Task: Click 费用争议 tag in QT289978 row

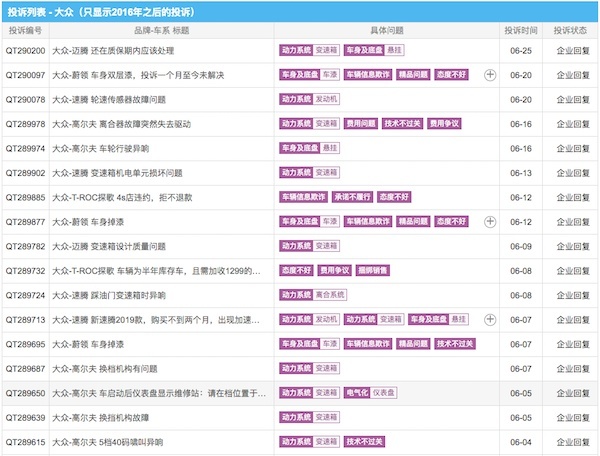Action: (x=444, y=124)
